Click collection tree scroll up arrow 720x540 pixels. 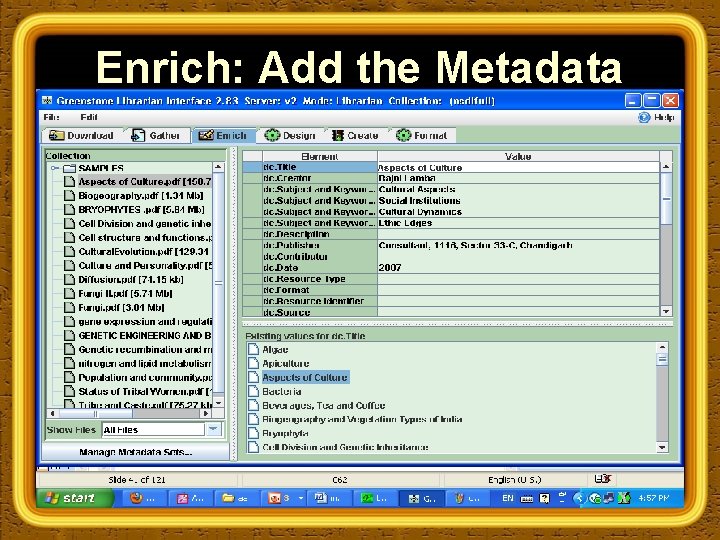click(218, 167)
